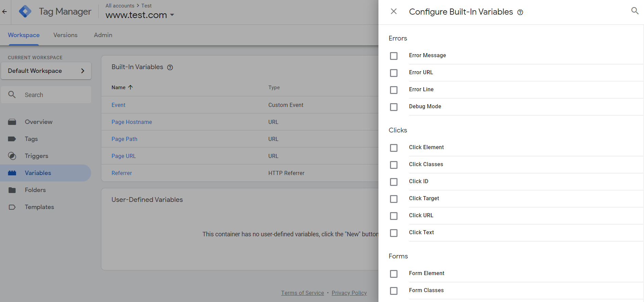Click the Variables sidebar icon
The width and height of the screenshot is (644, 302).
point(12,173)
